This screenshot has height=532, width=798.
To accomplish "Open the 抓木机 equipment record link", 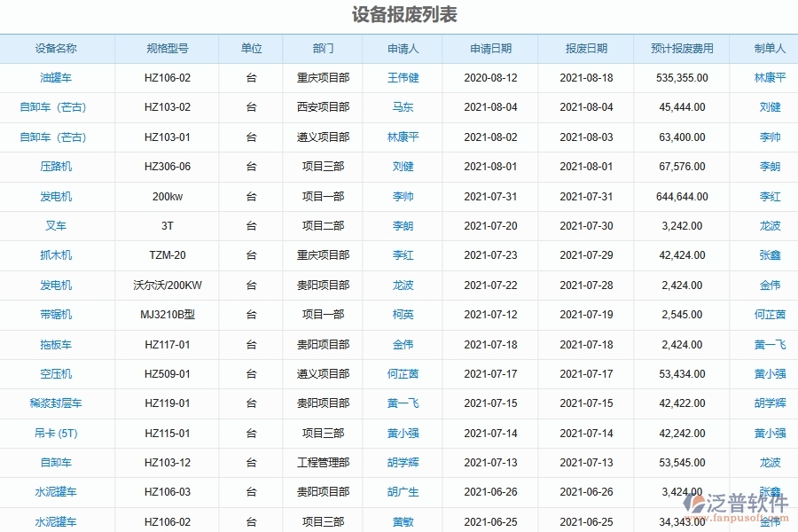I will [57, 255].
